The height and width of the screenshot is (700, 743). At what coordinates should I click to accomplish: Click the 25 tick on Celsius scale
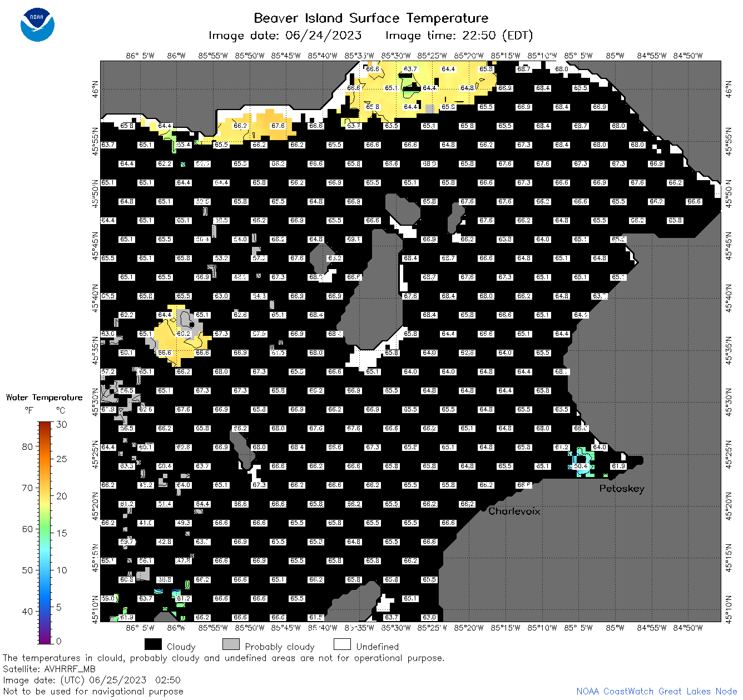[62, 459]
